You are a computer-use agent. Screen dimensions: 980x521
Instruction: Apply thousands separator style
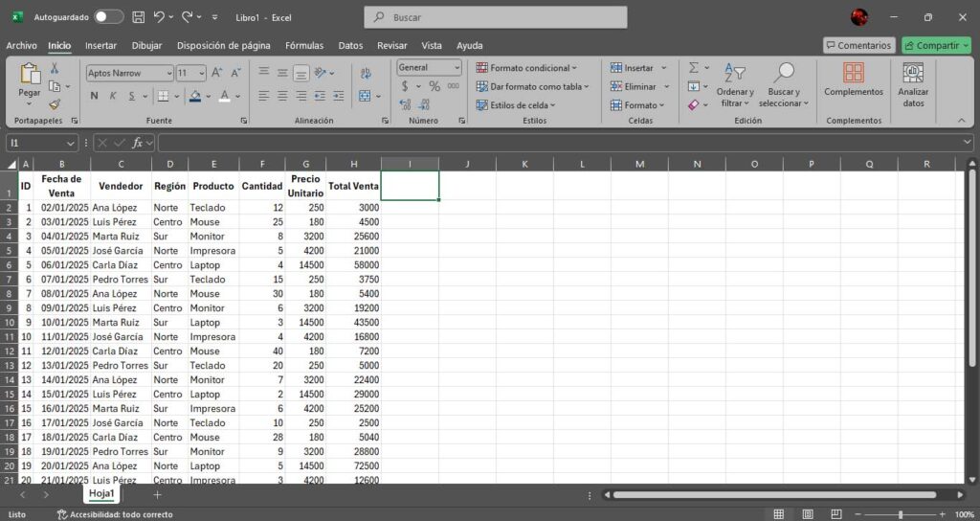click(x=453, y=86)
